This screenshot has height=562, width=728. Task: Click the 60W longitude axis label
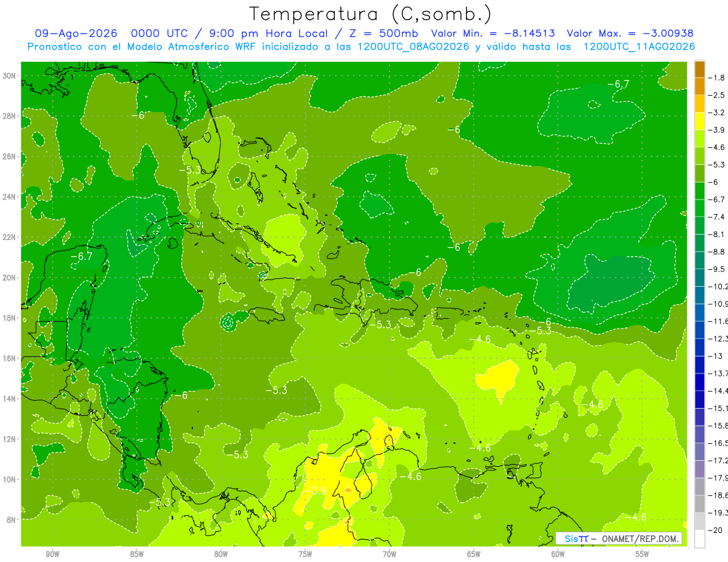(558, 555)
